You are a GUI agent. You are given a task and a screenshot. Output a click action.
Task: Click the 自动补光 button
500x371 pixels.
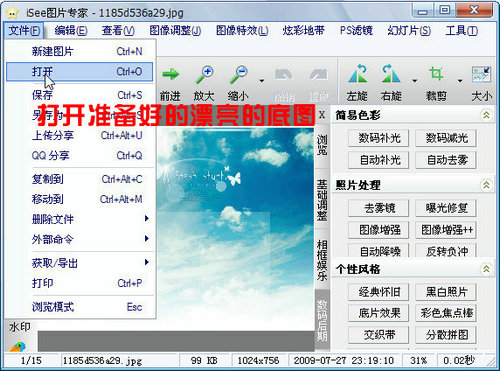click(379, 160)
